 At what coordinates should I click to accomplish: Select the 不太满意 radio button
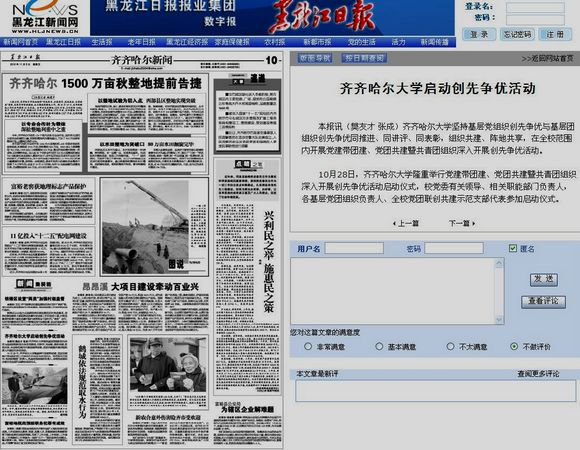tap(450, 346)
